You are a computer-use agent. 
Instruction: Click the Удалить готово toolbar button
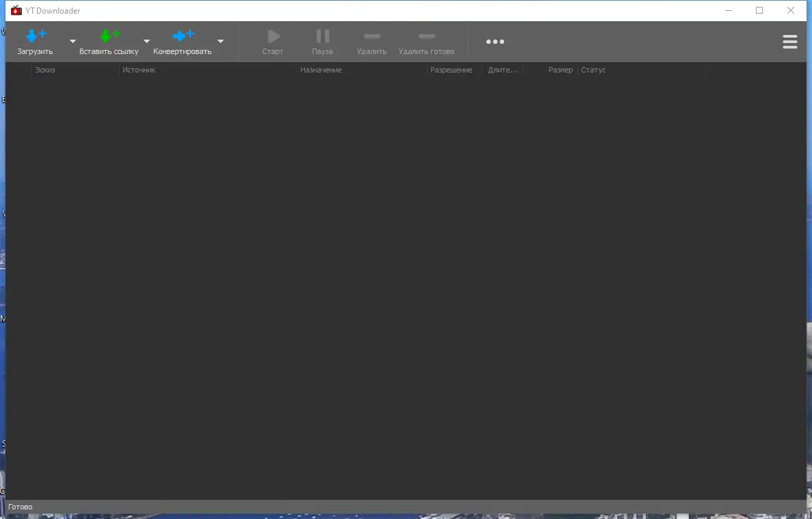point(427,42)
